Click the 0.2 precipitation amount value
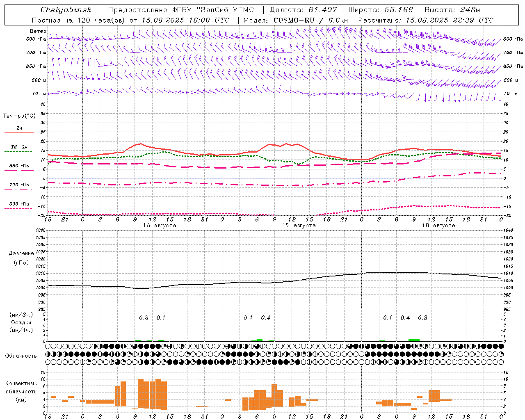 (x=144, y=318)
